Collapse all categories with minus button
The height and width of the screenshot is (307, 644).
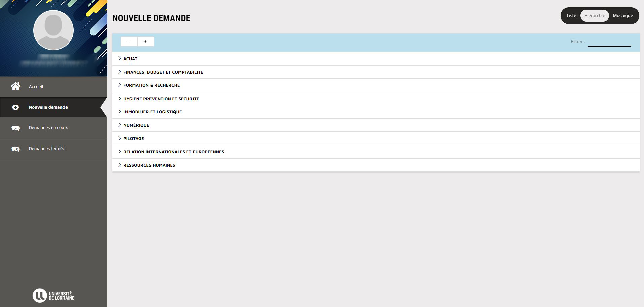pyautogui.click(x=129, y=42)
